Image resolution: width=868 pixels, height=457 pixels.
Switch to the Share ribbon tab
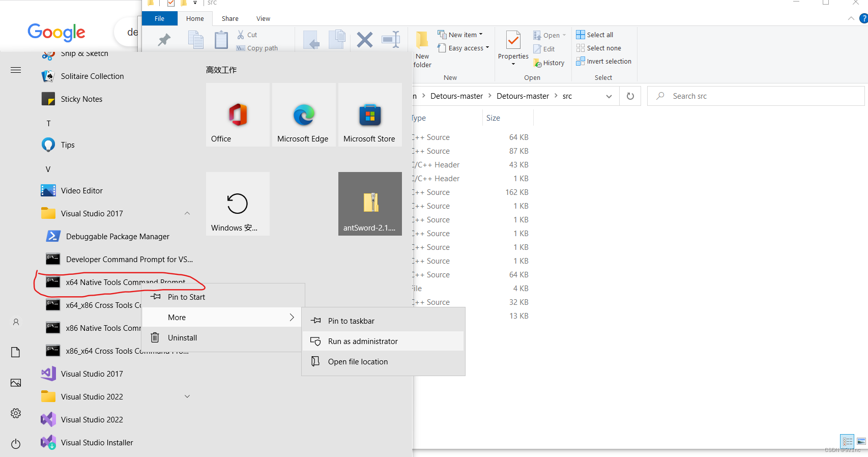[x=230, y=18]
